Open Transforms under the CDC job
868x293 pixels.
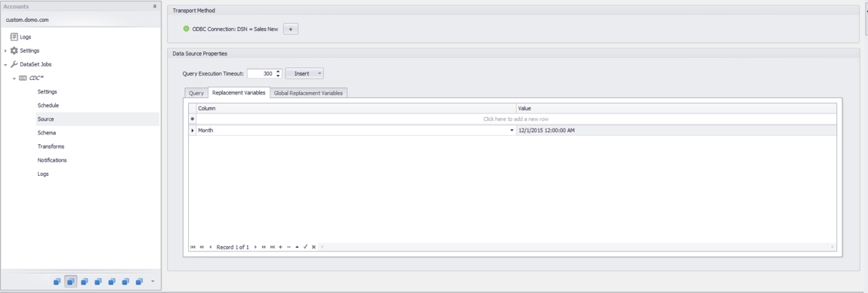coord(51,146)
